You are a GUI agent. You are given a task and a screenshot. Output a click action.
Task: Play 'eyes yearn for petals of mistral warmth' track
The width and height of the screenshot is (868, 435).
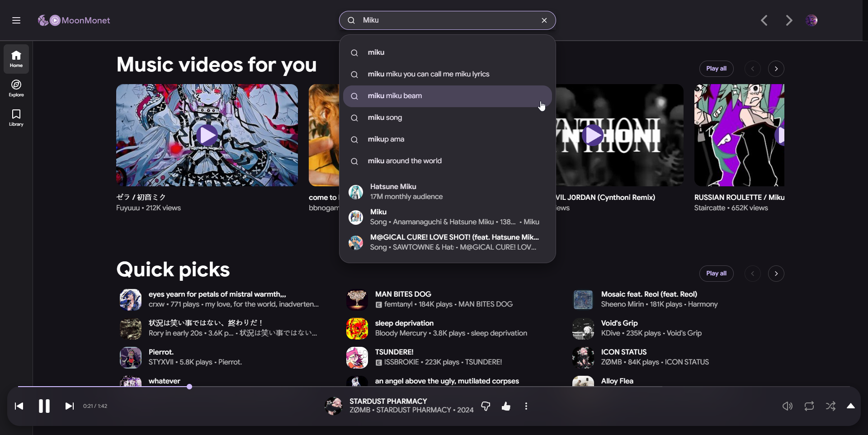(131, 300)
